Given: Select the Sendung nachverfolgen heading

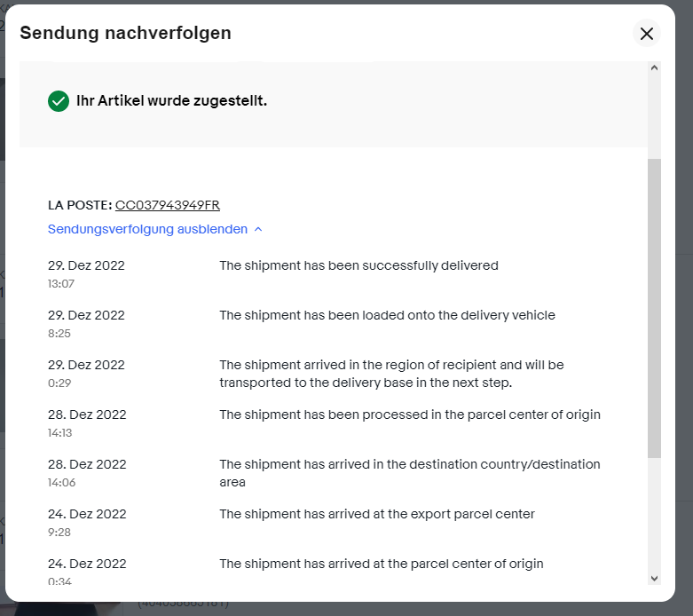Looking at the screenshot, I should point(125,33).
